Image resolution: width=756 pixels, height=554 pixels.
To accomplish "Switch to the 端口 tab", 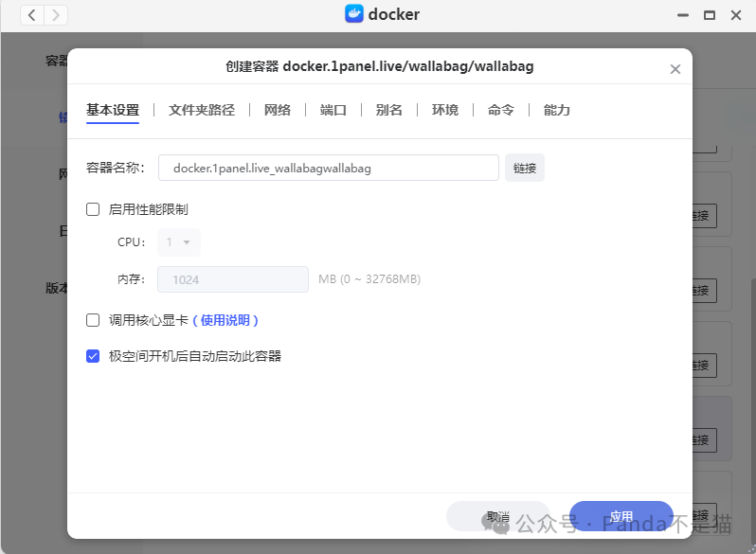I will pyautogui.click(x=333, y=111).
